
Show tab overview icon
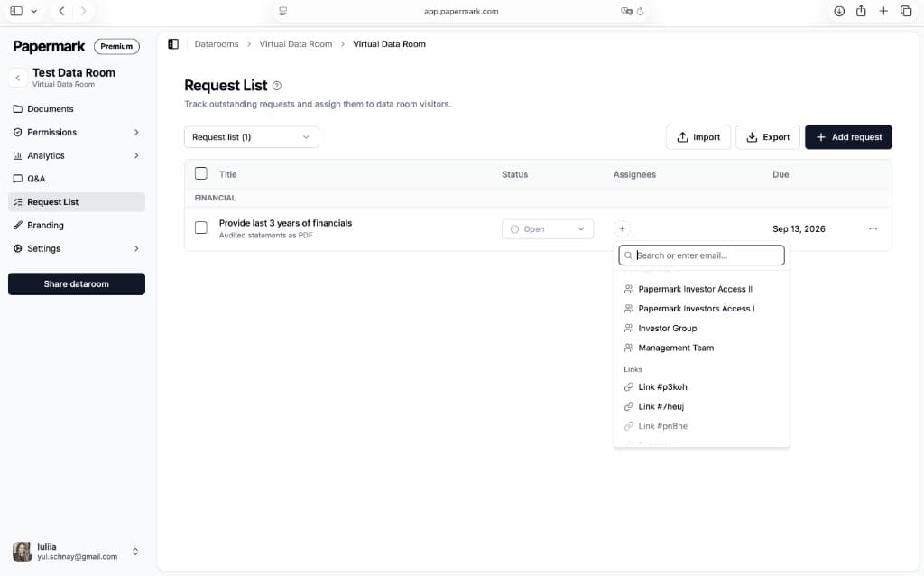(x=906, y=11)
